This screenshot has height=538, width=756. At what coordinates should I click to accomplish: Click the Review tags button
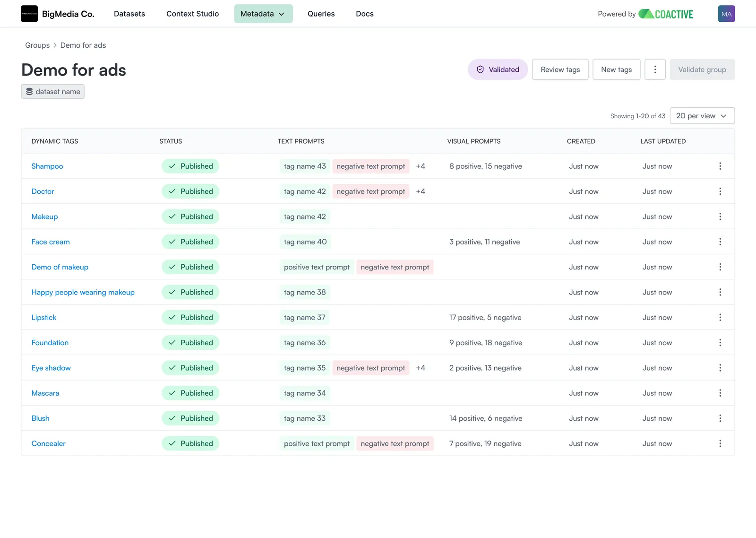[x=560, y=69]
